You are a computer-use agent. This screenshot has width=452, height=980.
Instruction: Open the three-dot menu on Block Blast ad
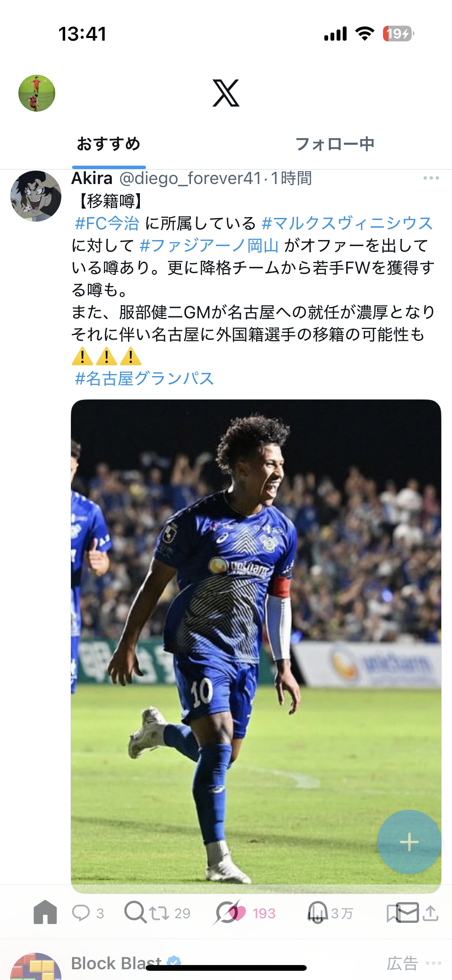click(x=434, y=963)
